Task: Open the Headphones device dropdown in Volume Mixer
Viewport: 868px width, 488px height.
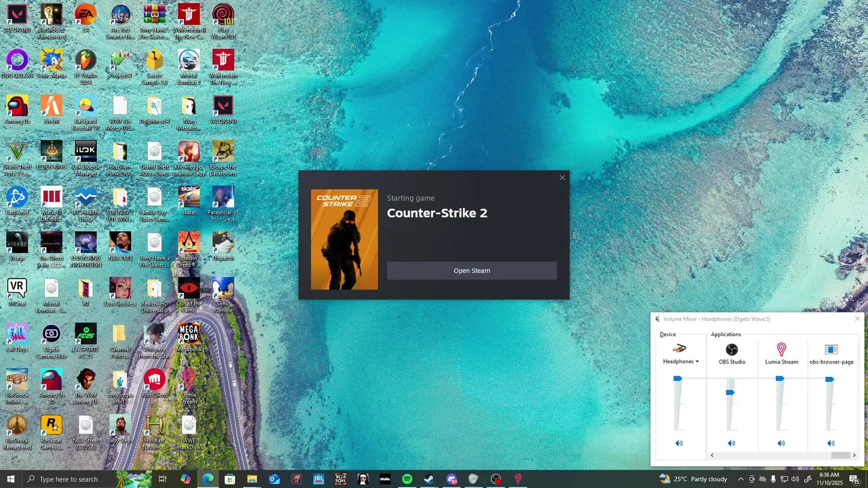Action: tap(681, 361)
